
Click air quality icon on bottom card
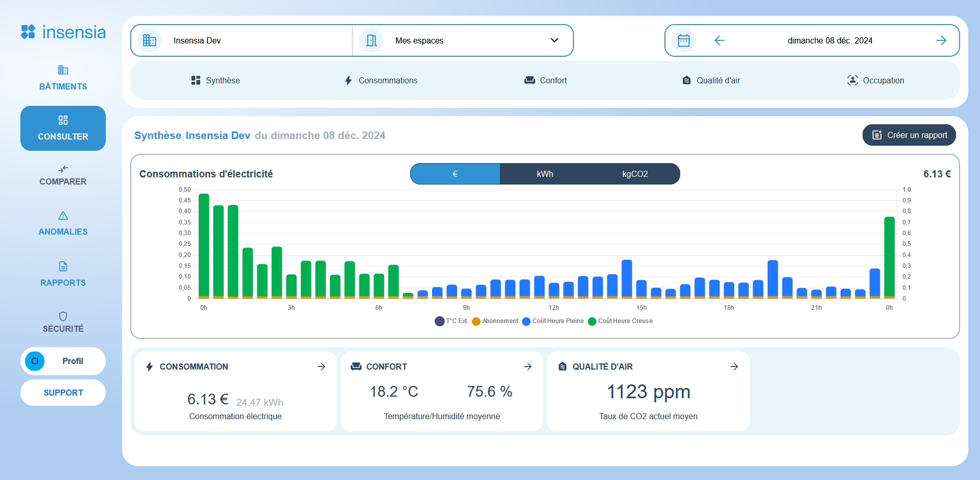pos(562,367)
